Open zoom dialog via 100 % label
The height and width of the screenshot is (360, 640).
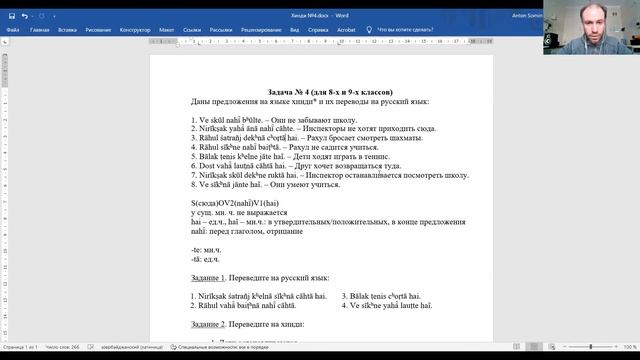point(630,347)
